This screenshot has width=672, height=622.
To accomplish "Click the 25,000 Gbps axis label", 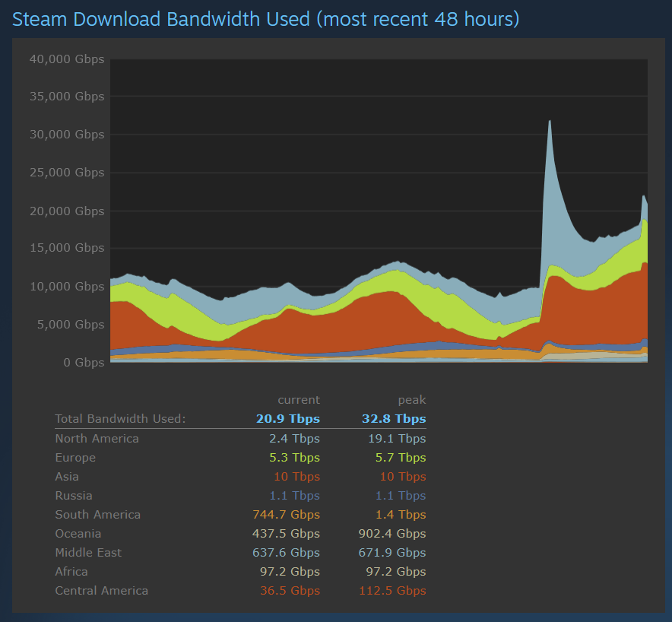I will tap(67, 173).
